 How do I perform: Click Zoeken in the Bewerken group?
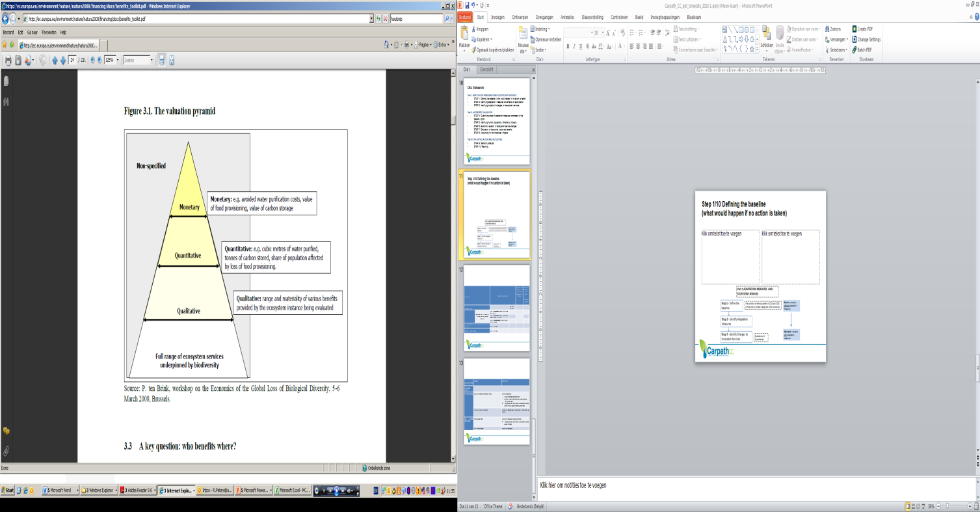point(833,29)
